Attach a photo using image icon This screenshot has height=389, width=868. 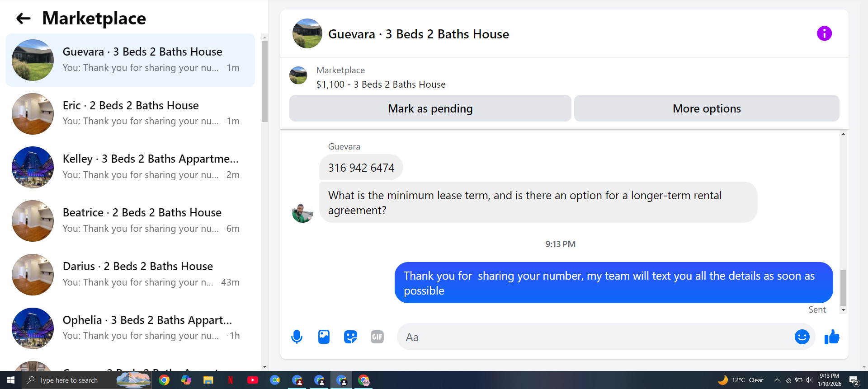pyautogui.click(x=324, y=337)
